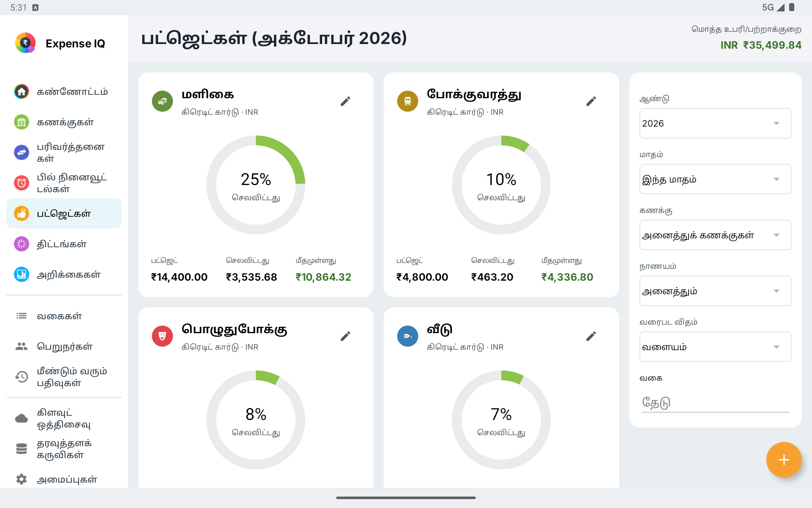Click the போக்குவரத்து card title
This screenshot has width=812, height=508.
474,94
